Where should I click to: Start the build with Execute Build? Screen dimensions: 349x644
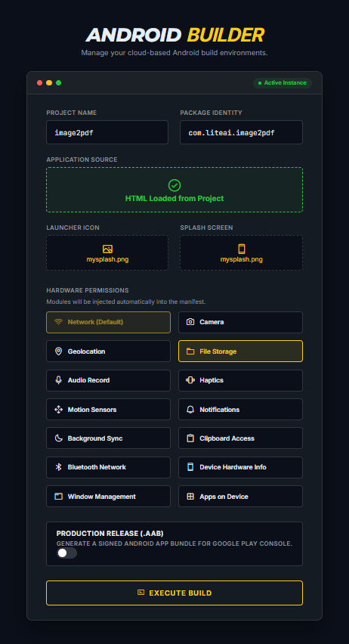(x=174, y=593)
